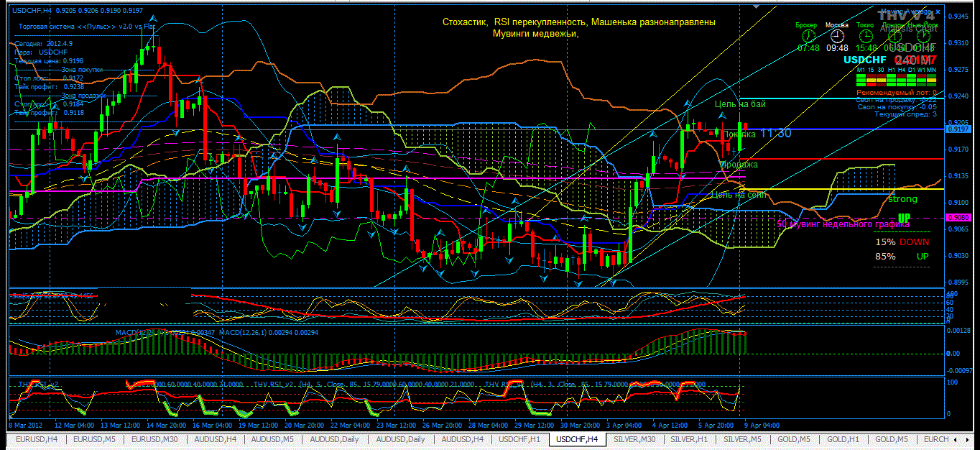
Task: Click the '50 мувинг недельного графика' label
Action: 843,224
